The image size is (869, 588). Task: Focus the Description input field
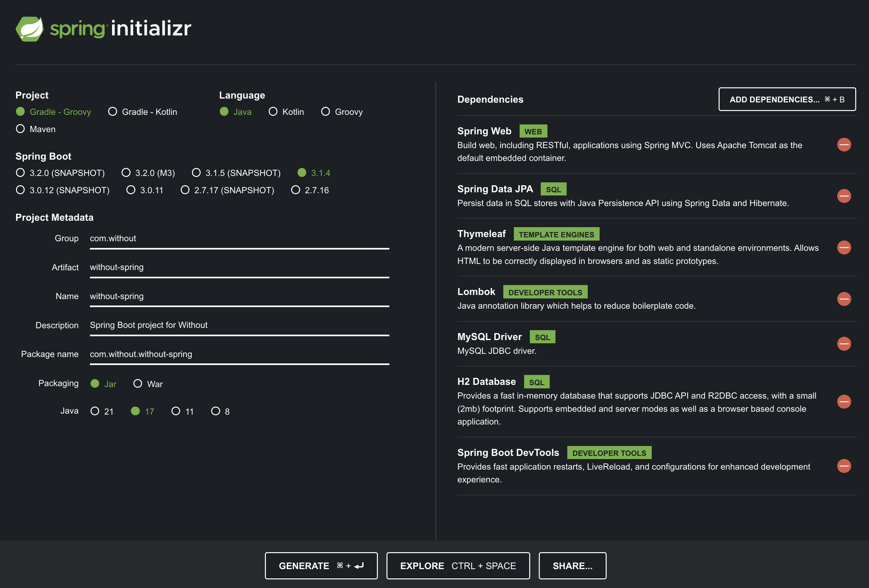239,325
